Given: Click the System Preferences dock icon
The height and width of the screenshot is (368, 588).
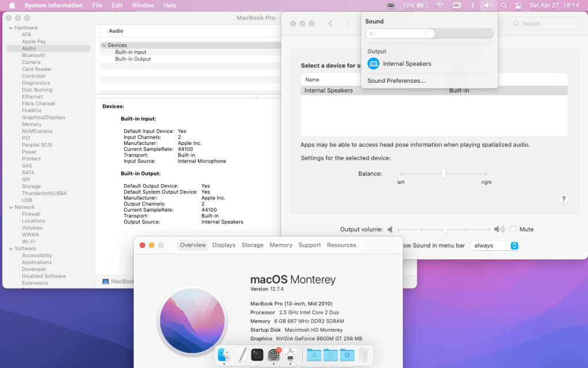Looking at the screenshot, I should pos(274,355).
